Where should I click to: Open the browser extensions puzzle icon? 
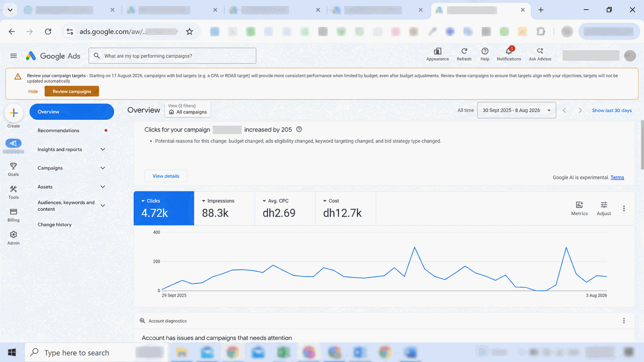pos(541,31)
